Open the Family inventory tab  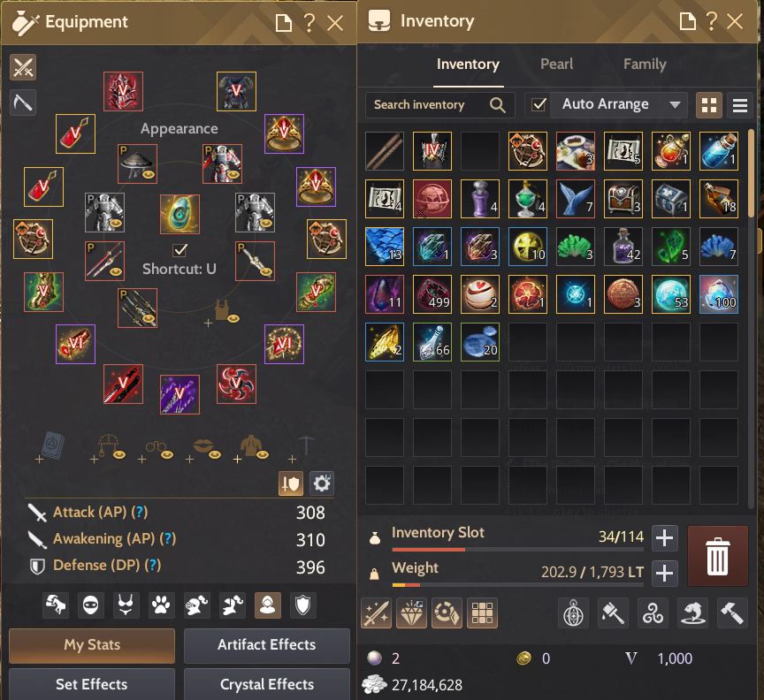[x=645, y=65]
